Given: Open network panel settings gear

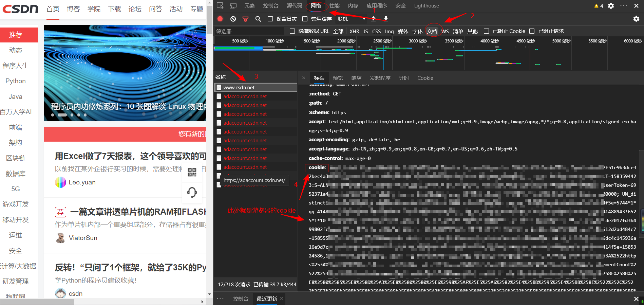Looking at the screenshot, I should tap(636, 19).
